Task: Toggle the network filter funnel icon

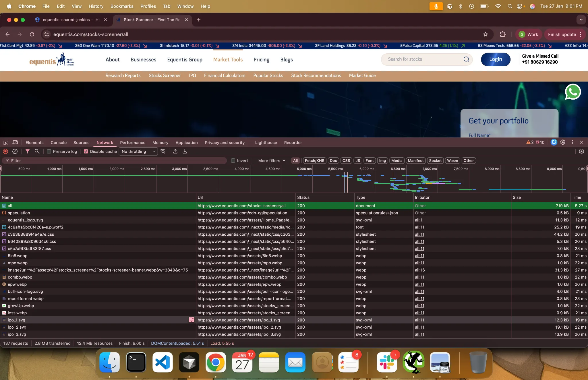Action: (28, 151)
